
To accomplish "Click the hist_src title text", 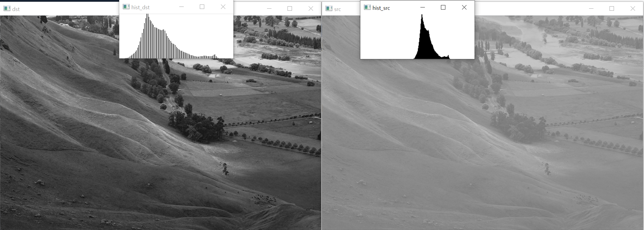I will [381, 8].
